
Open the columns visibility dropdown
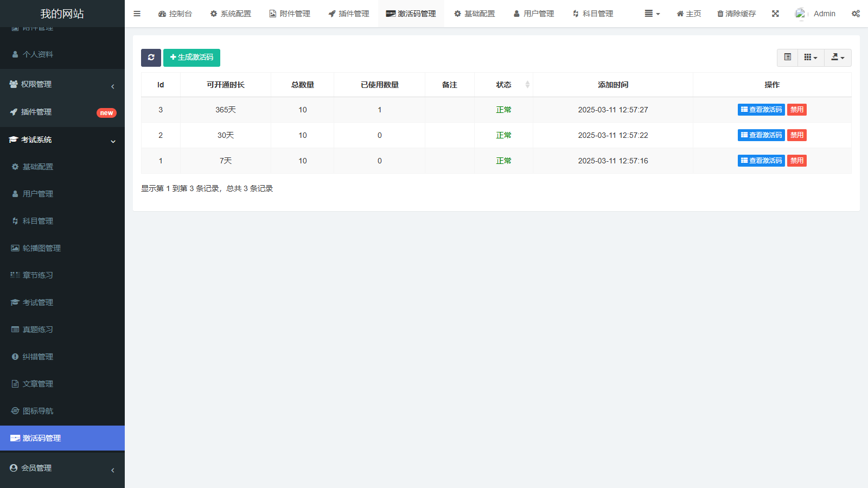[810, 58]
